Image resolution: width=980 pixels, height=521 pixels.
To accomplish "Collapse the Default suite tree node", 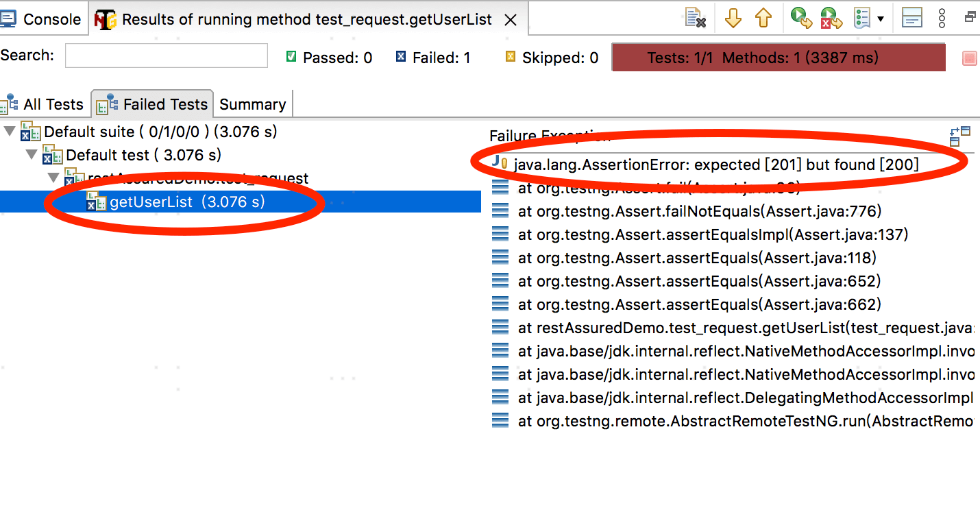I will point(10,132).
